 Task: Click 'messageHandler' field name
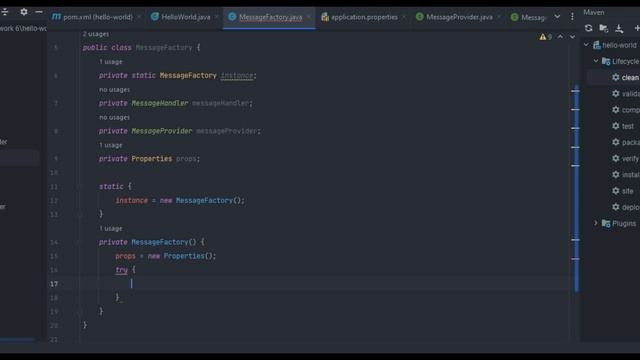(220, 103)
